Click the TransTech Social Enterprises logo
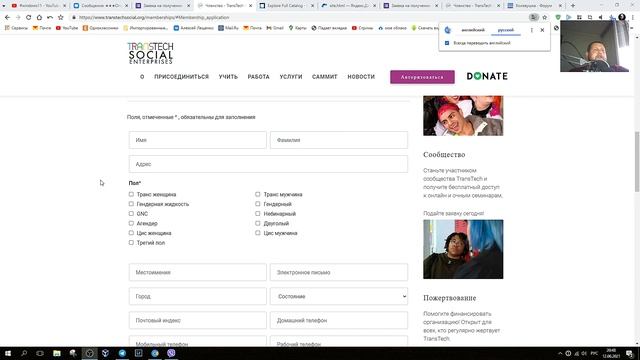This screenshot has height=360, width=640. tap(150, 53)
